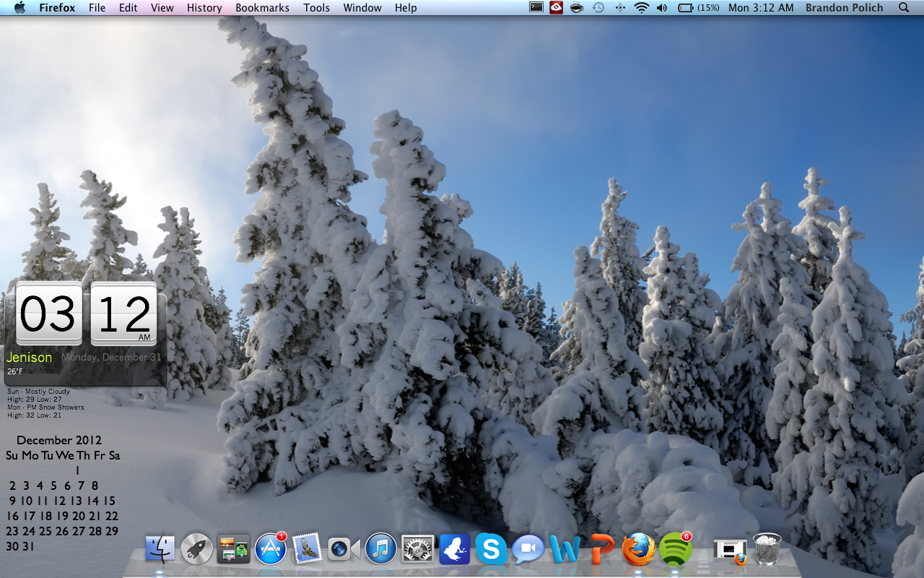Image resolution: width=924 pixels, height=578 pixels.
Task: Launch Microsoft Word from the Dock
Action: click(565, 549)
